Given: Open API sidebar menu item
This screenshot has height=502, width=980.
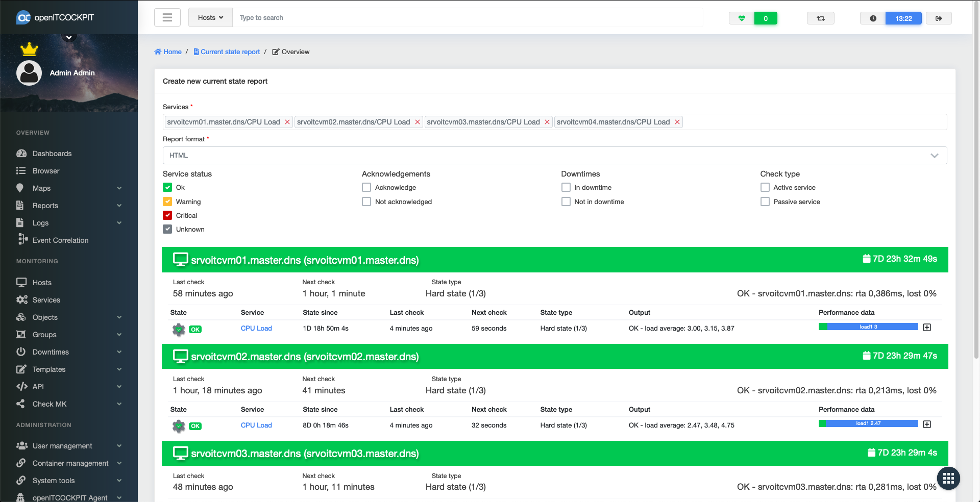Looking at the screenshot, I should point(69,387).
